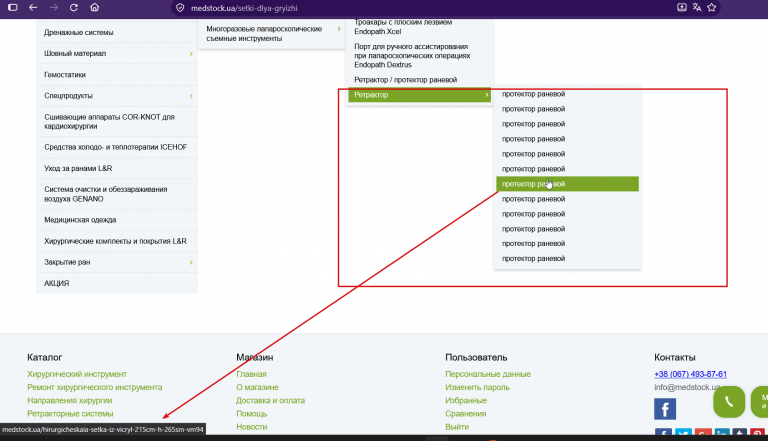Select Ретрактор / протектор раневой item
The width and height of the screenshot is (768, 441).
coord(406,80)
